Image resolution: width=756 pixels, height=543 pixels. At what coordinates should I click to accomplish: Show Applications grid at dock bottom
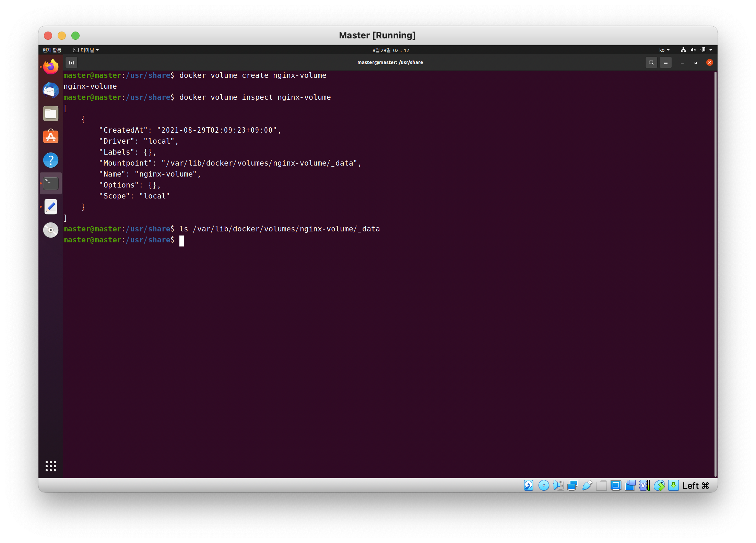[x=51, y=466]
